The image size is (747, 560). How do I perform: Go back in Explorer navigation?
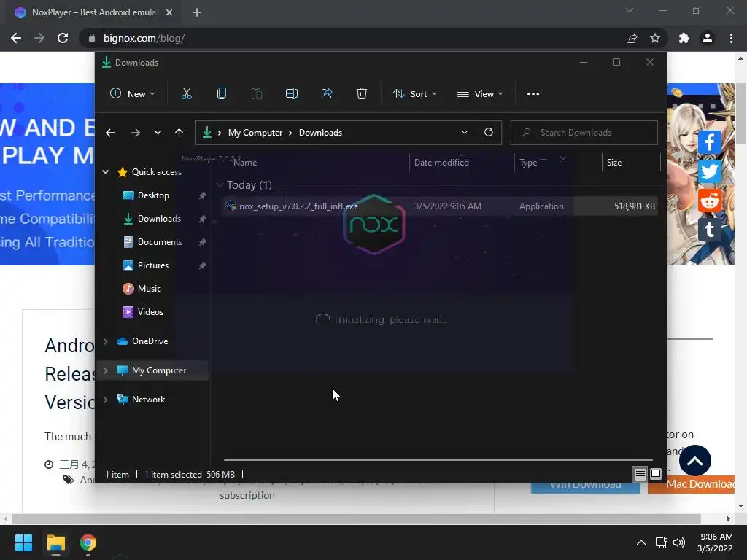pos(110,133)
